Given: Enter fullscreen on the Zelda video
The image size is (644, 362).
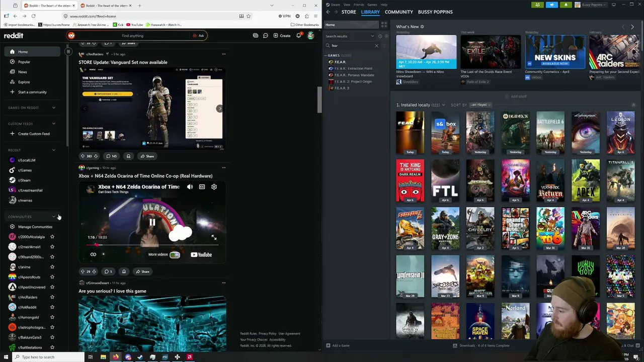Looking at the screenshot, I should [214, 237].
